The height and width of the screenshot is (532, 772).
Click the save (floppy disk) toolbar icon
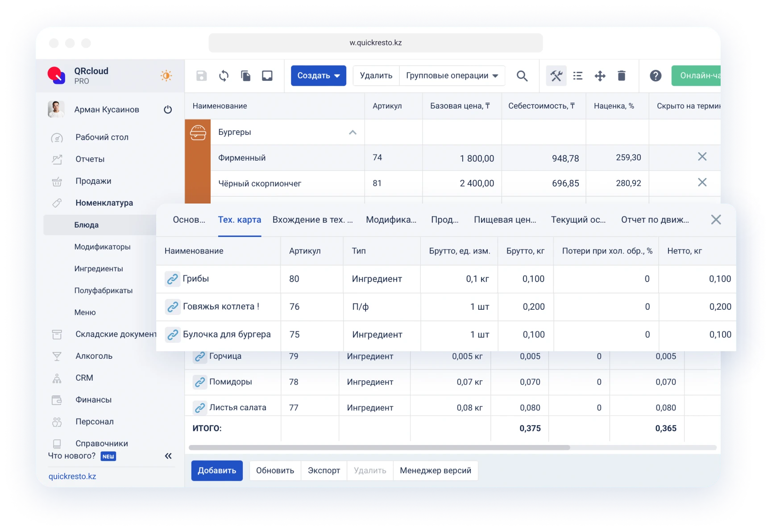click(x=202, y=76)
